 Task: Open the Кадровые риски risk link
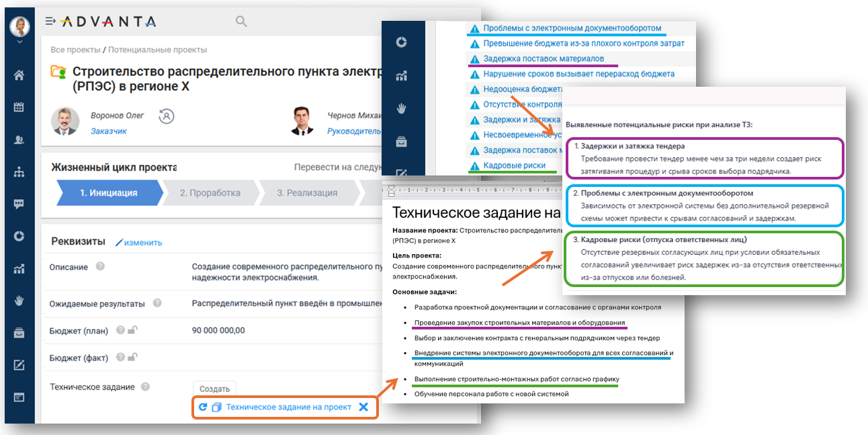514,165
